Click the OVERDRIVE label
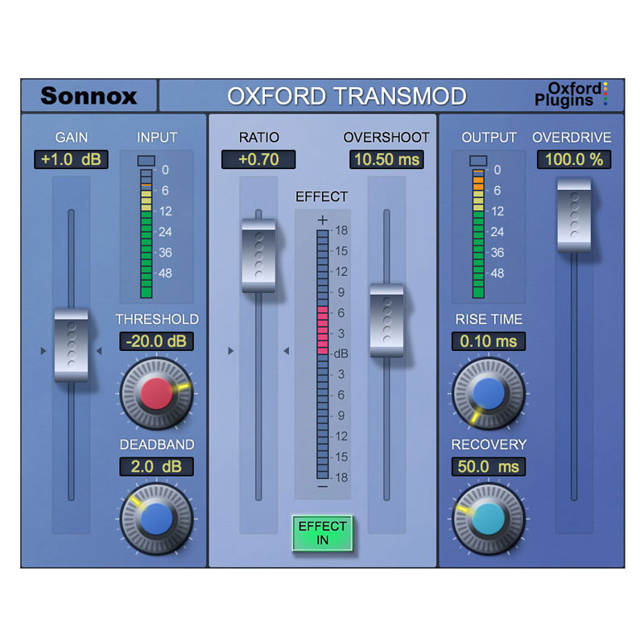The image size is (644, 644). click(572, 137)
